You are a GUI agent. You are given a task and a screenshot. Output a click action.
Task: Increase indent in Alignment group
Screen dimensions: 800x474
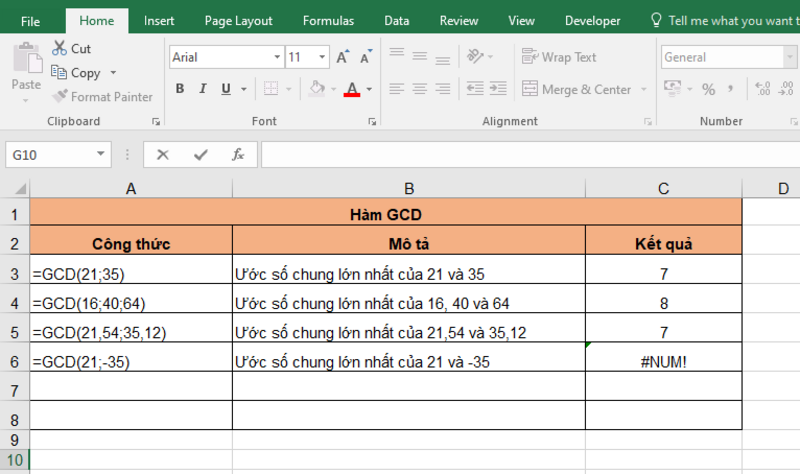[498, 88]
